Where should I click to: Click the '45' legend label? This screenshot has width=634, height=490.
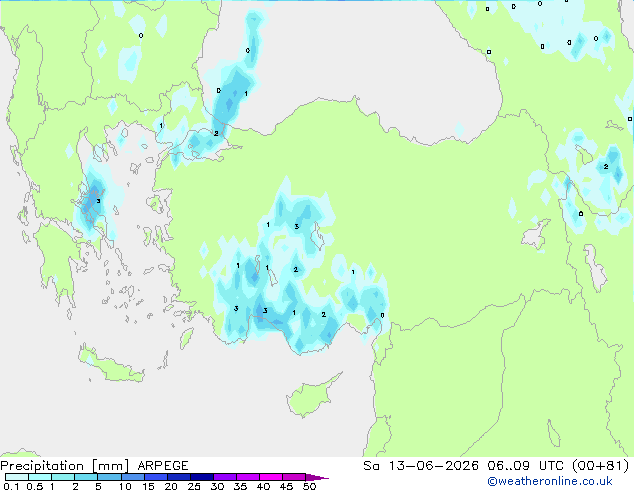(x=286, y=486)
